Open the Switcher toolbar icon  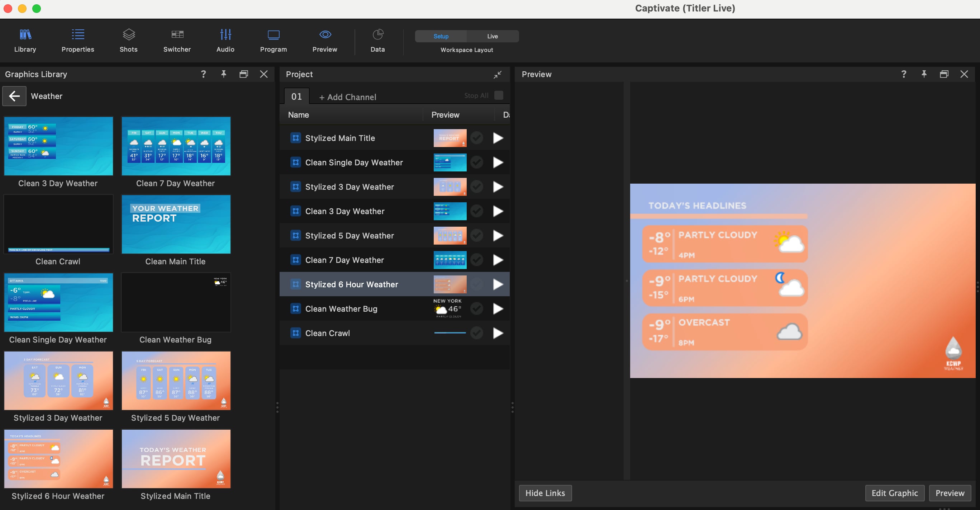coord(177,40)
